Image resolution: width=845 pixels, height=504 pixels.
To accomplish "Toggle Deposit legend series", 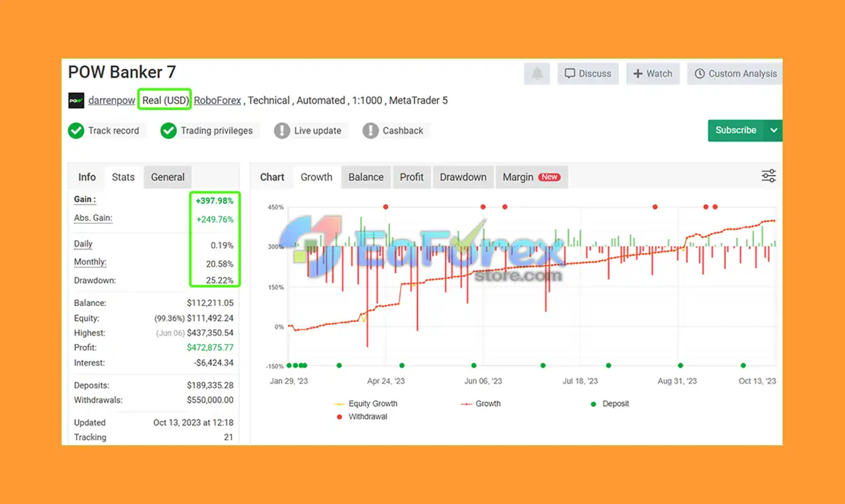I will pos(610,404).
